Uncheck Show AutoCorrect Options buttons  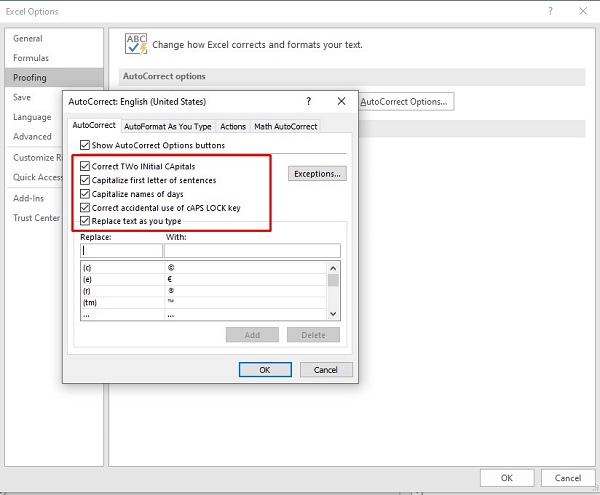click(85, 146)
